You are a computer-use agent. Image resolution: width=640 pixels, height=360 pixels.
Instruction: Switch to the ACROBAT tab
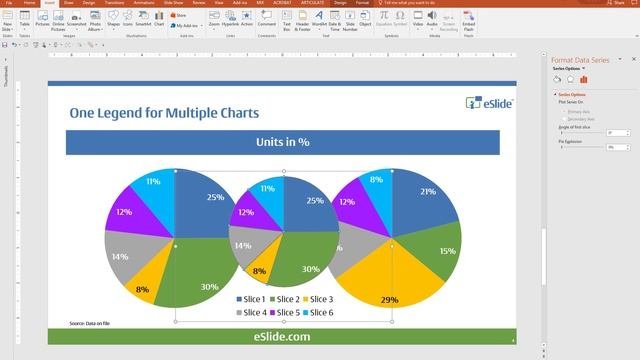(282, 3)
